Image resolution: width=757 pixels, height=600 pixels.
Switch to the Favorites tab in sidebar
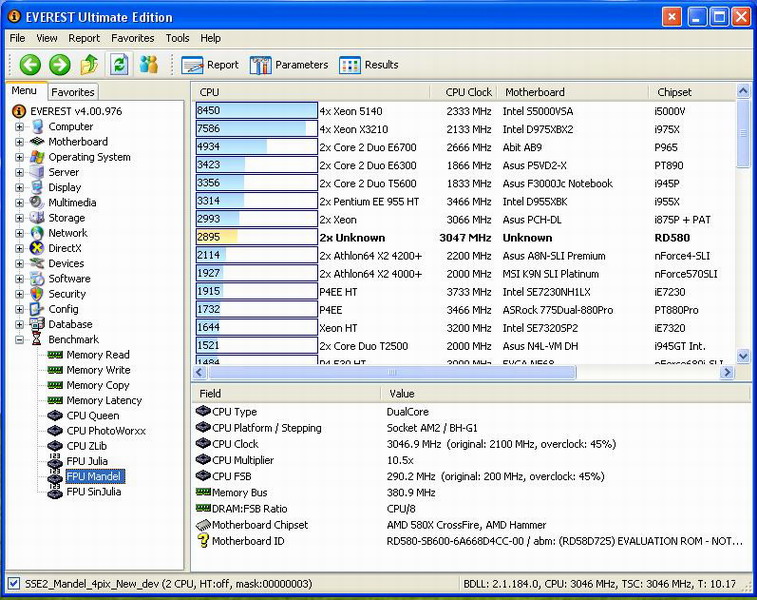(x=72, y=92)
